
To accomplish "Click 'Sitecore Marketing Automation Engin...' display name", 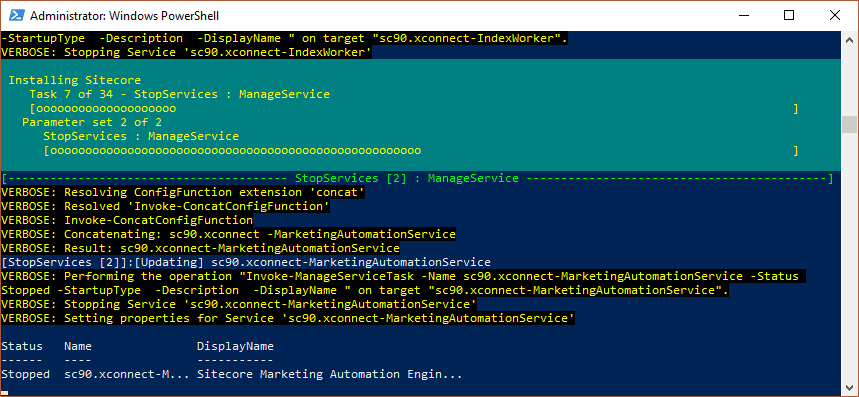I will pos(330,375).
